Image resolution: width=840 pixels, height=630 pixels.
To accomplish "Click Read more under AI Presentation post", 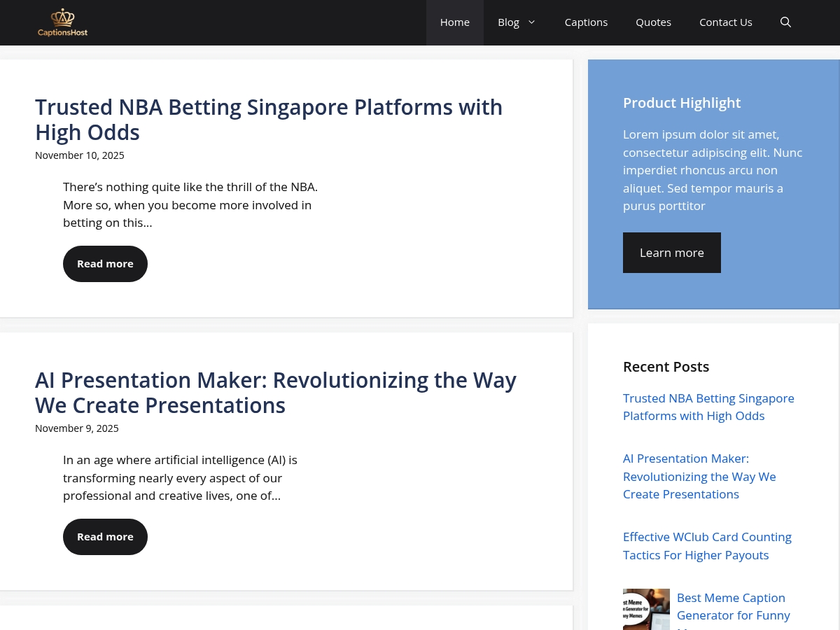I will (x=105, y=537).
